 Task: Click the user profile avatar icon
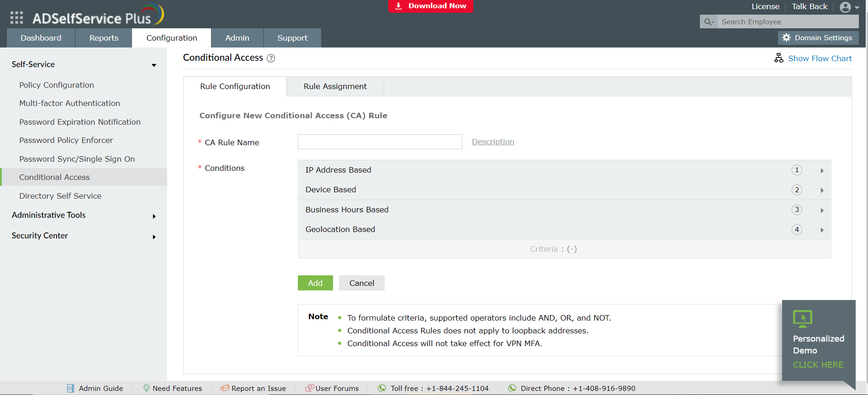tap(845, 7)
